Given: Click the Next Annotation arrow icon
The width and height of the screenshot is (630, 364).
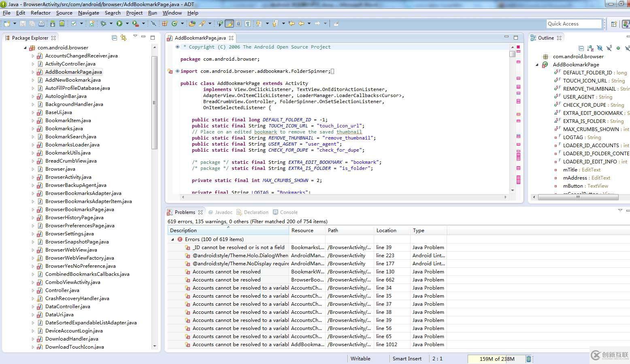Looking at the screenshot, I should click(258, 23).
